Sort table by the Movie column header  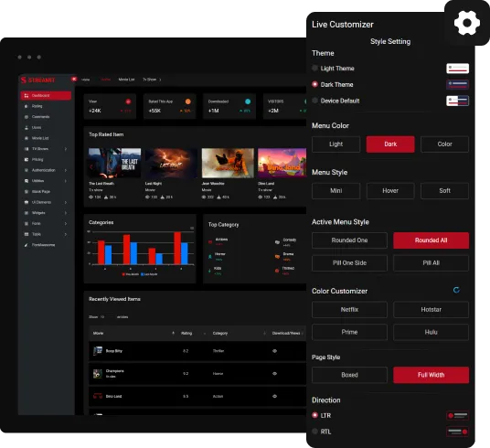point(133,334)
